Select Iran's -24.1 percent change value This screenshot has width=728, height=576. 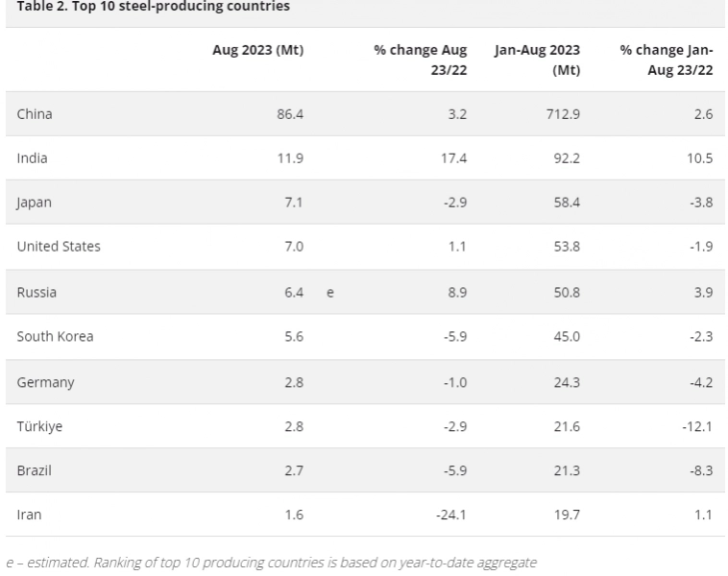point(450,515)
